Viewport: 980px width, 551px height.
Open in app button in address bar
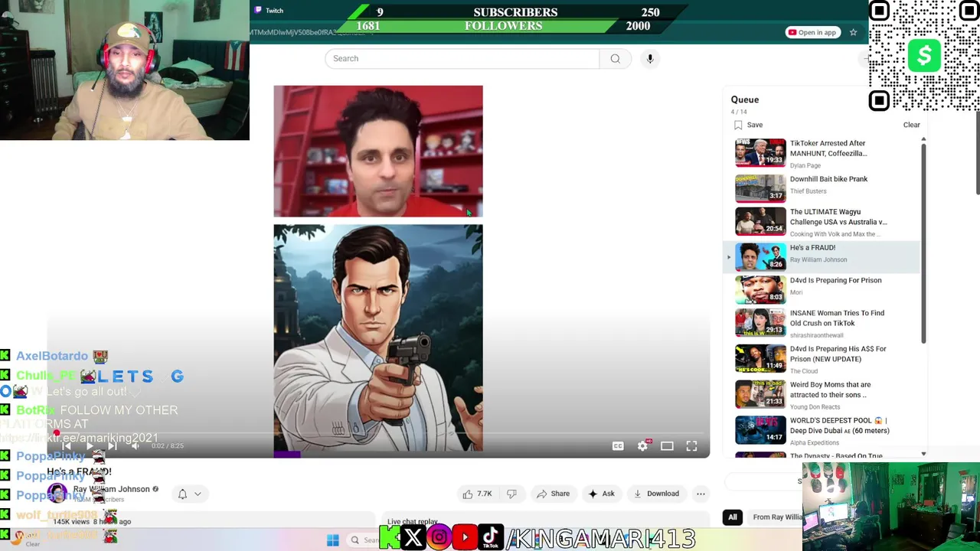(x=812, y=32)
